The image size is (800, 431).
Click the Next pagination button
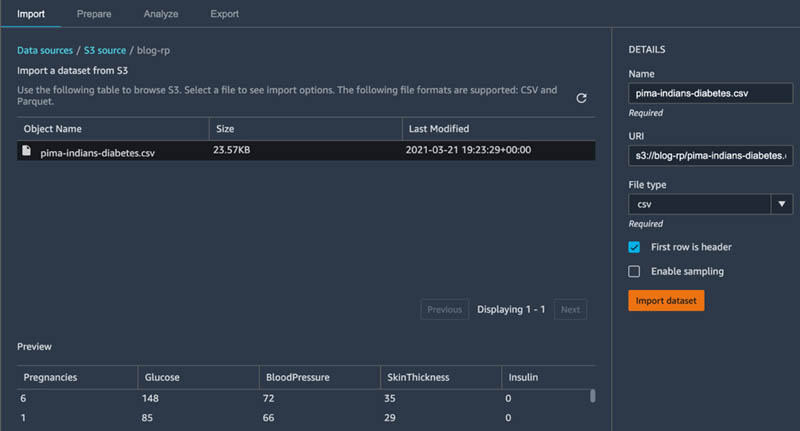click(570, 310)
